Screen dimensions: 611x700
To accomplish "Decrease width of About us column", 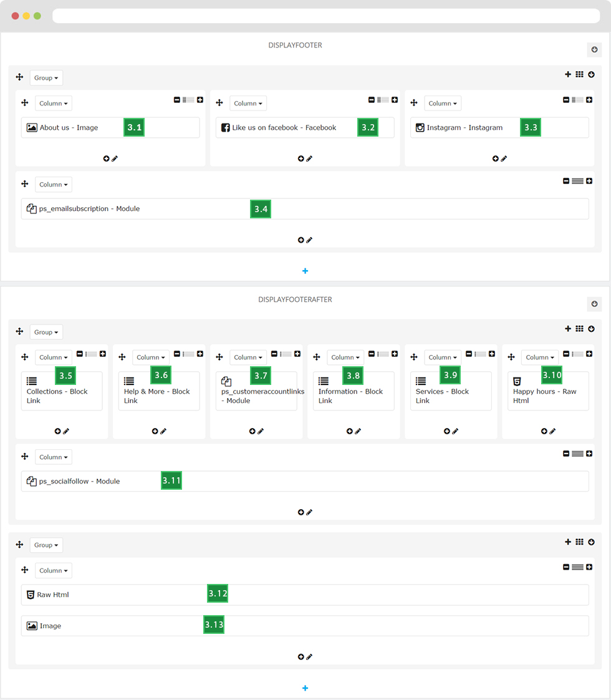I will (177, 100).
